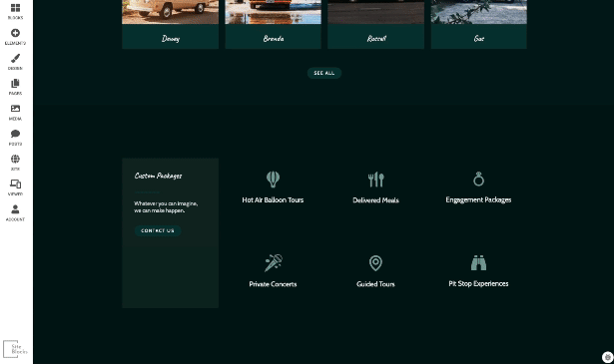Select the Dewey van card label
This screenshot has height=364, width=614.
tap(171, 38)
